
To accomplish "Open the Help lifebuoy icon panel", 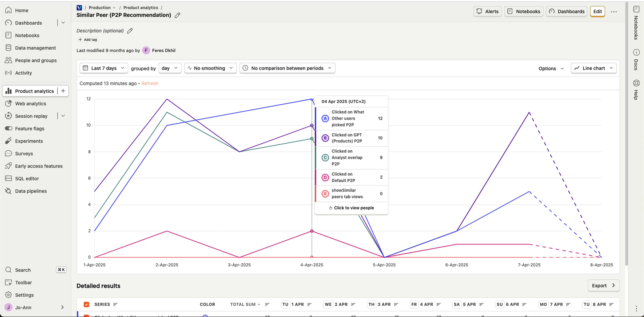I will point(636,83).
